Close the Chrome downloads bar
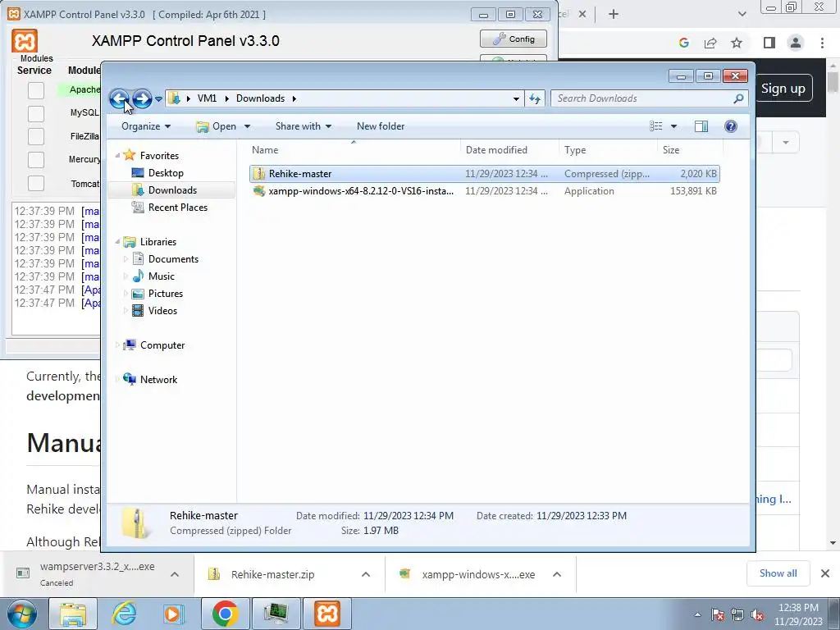 [x=825, y=573]
